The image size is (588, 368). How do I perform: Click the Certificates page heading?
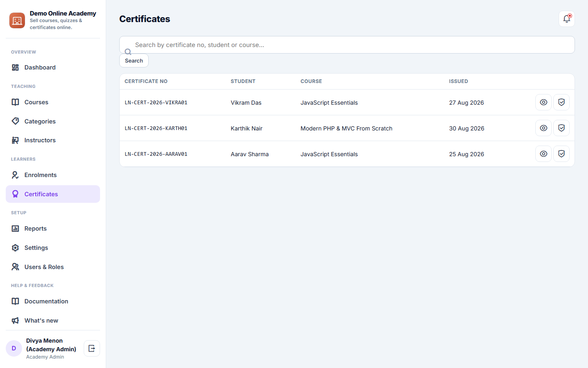(x=145, y=19)
